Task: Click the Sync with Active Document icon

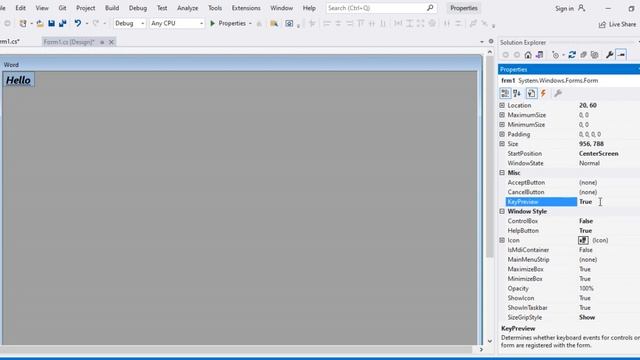Action: tap(572, 55)
